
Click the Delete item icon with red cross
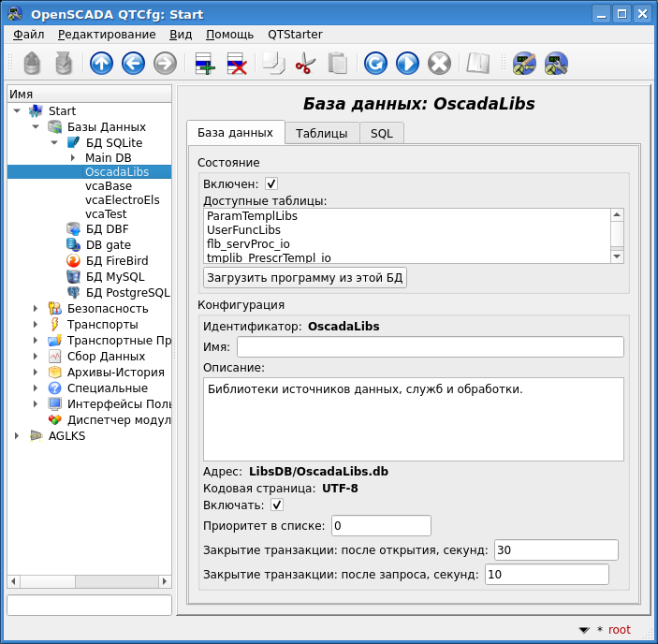(x=236, y=63)
